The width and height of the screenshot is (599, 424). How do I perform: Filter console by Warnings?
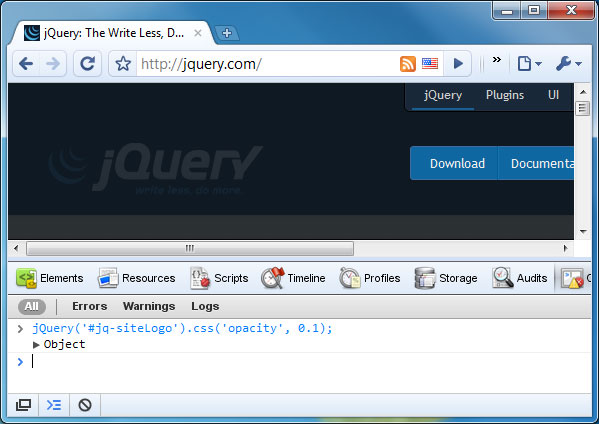pos(149,306)
